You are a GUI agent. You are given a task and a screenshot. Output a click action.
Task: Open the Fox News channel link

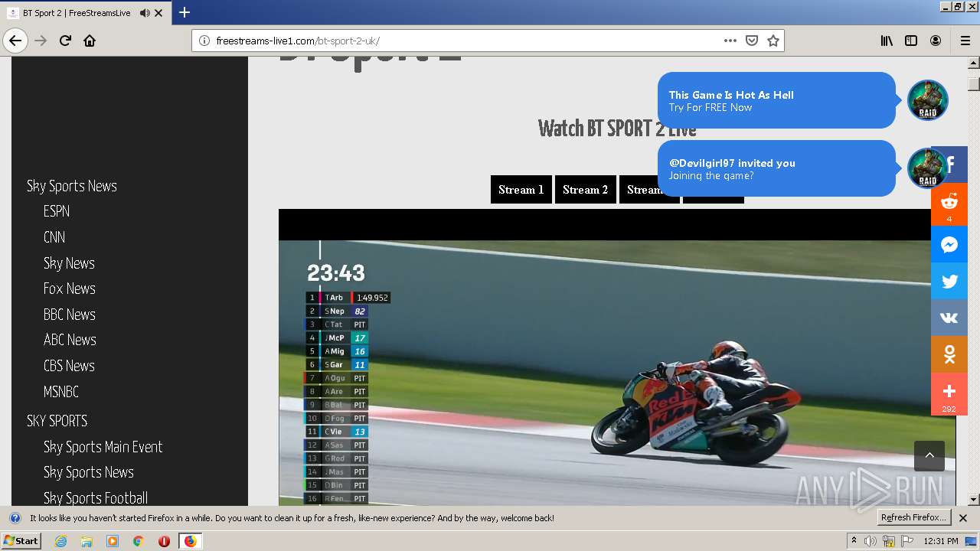click(x=70, y=289)
